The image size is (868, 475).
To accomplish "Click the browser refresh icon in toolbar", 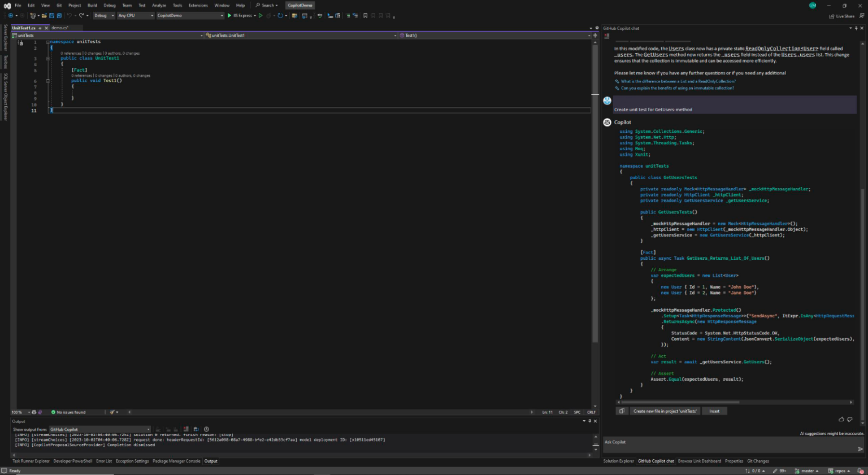I will click(280, 15).
